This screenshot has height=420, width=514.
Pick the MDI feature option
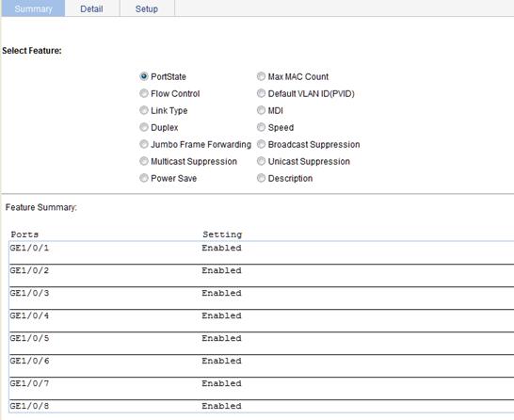click(x=261, y=110)
